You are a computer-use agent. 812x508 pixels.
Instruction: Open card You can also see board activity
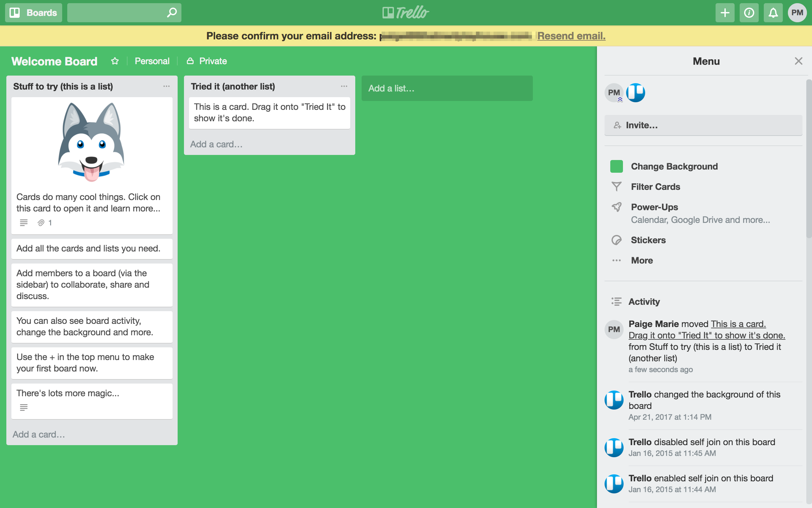tap(92, 327)
